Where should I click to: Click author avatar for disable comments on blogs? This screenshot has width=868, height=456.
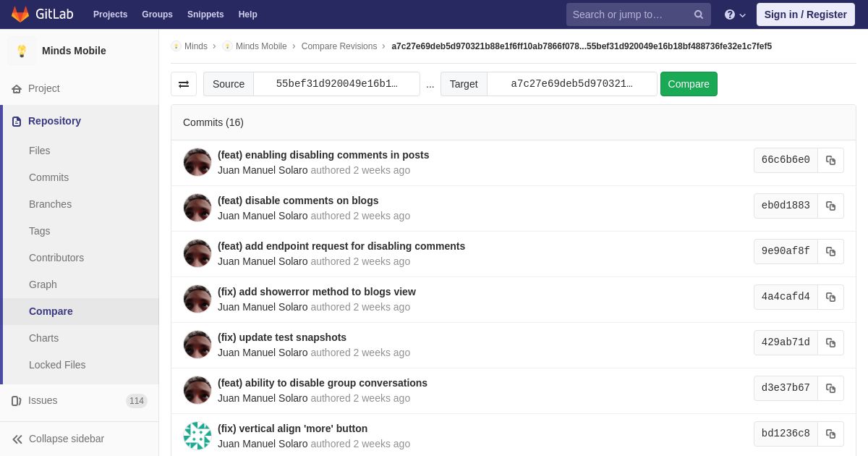point(197,208)
